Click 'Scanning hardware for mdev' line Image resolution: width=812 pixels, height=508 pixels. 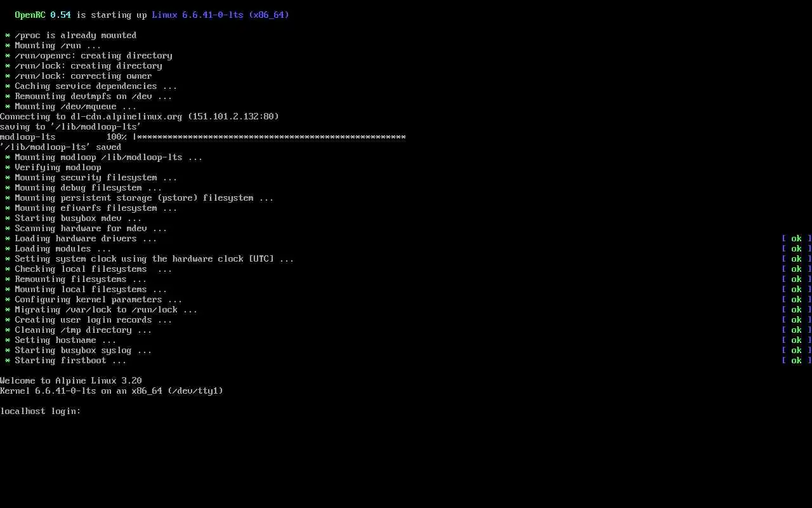tap(86, 228)
